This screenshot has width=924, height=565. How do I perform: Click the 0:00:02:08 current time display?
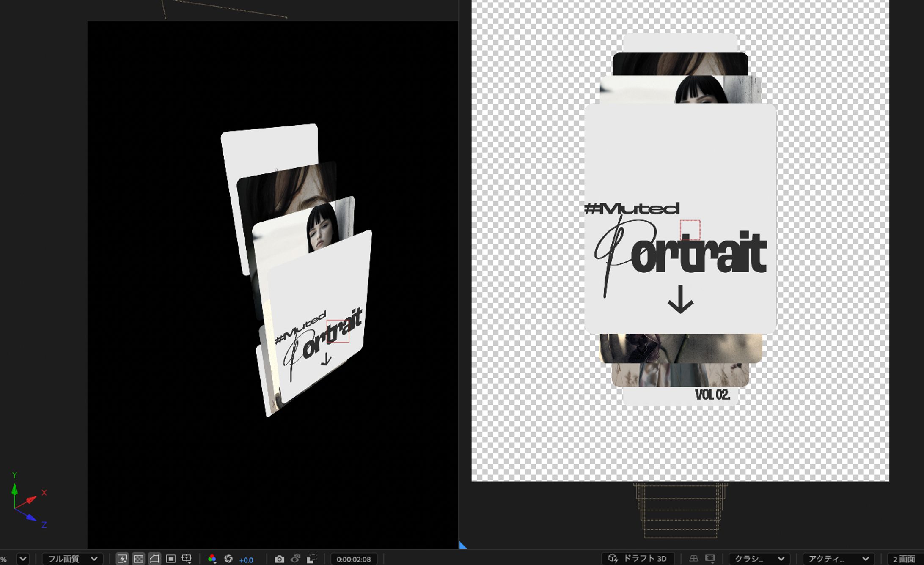(x=354, y=559)
